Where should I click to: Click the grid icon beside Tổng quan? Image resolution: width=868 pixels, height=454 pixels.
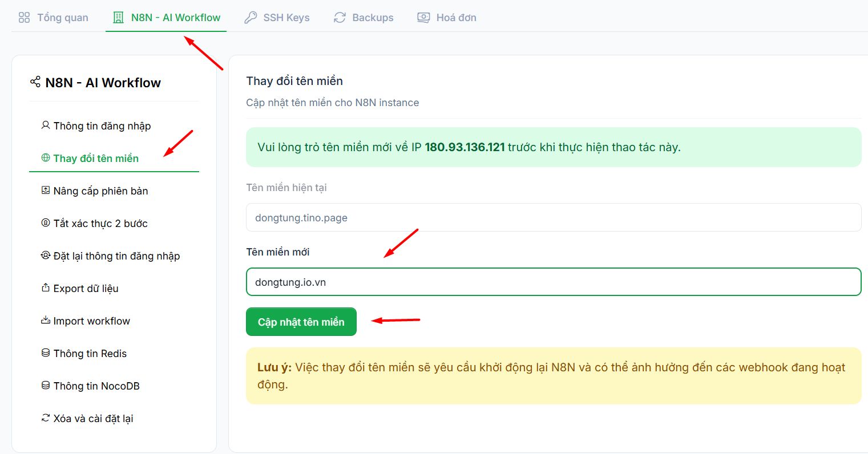pyautogui.click(x=24, y=18)
